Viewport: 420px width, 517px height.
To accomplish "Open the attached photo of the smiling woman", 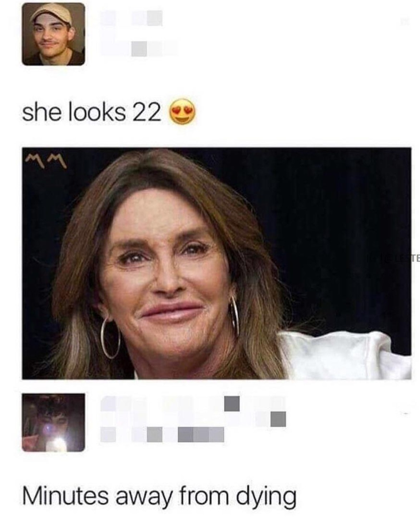I will click(x=217, y=263).
